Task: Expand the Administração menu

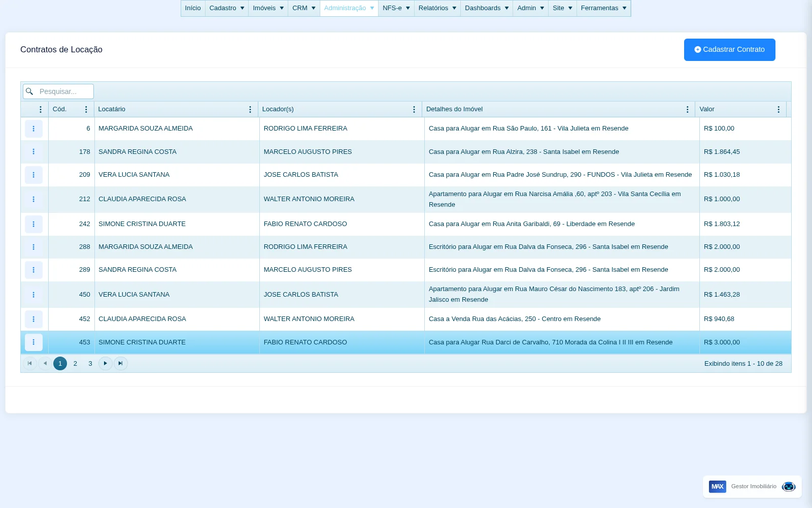Action: pos(349,8)
